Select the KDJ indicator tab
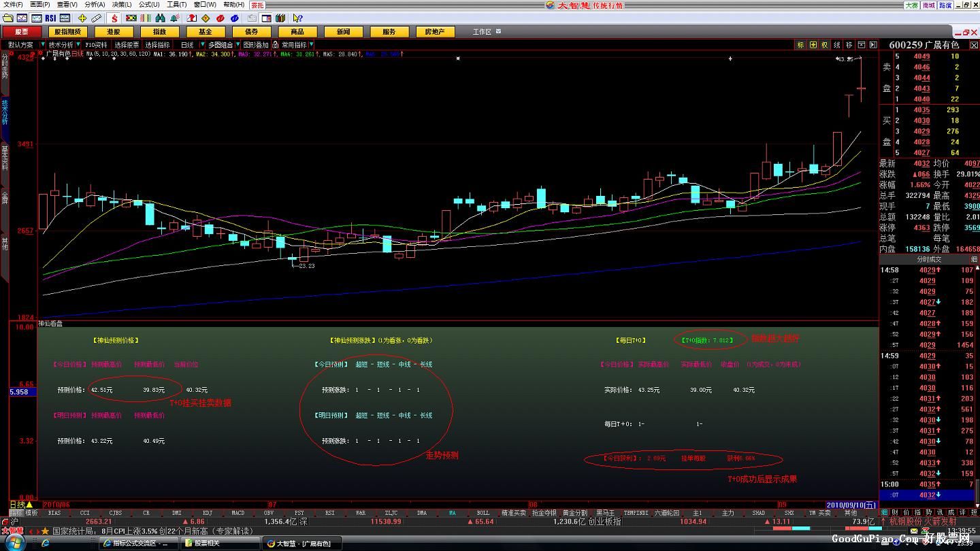This screenshot has width=980, height=551. 207,512
